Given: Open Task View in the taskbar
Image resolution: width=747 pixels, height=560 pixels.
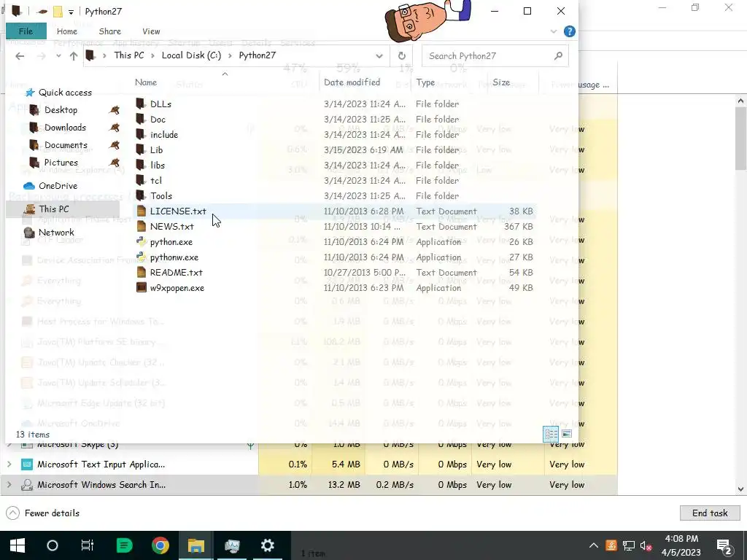Looking at the screenshot, I should click(88, 545).
